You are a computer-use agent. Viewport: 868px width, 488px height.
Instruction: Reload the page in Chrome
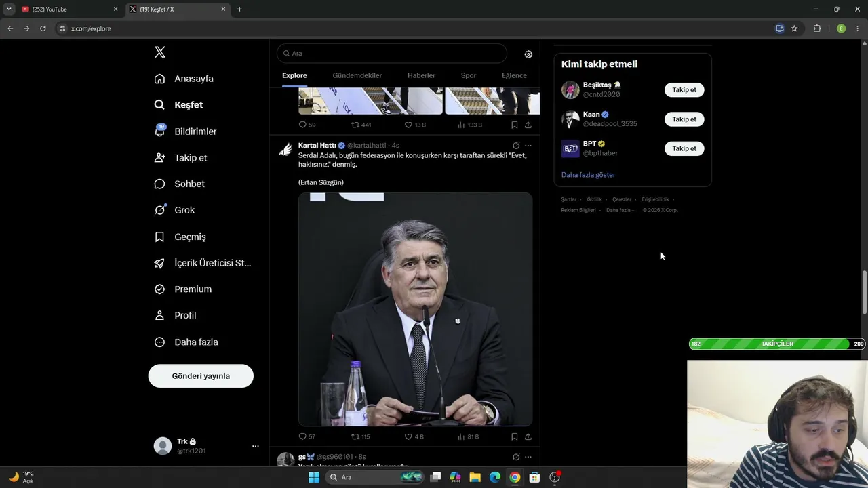tap(43, 28)
